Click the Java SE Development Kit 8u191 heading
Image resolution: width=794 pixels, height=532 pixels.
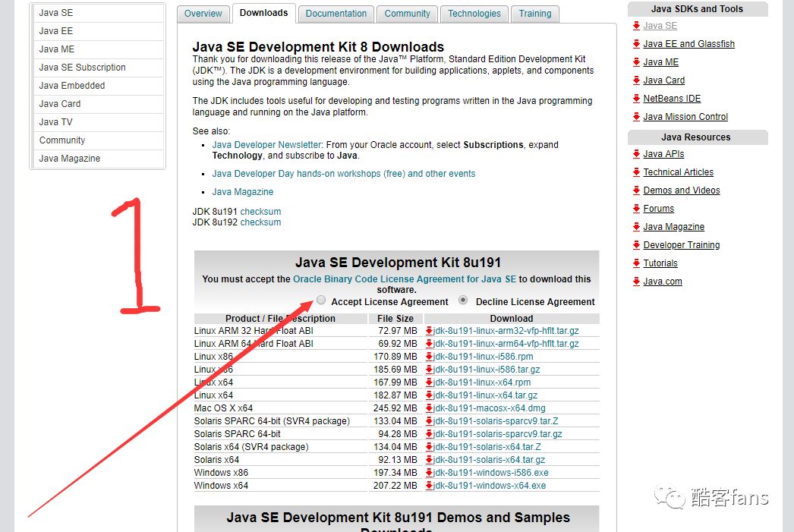tap(398, 263)
